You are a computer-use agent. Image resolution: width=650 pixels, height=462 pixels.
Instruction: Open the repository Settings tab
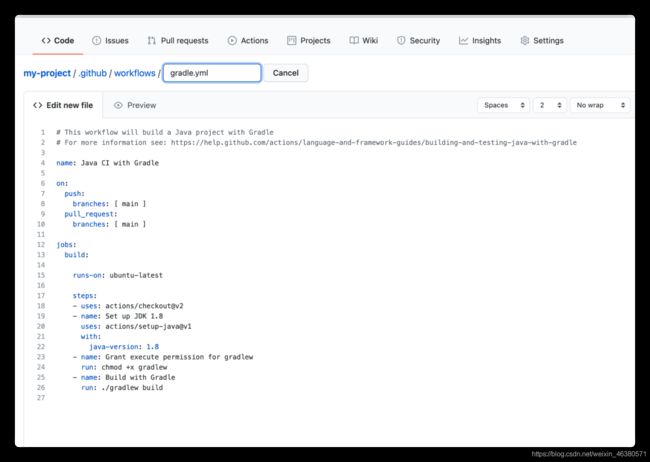542,41
